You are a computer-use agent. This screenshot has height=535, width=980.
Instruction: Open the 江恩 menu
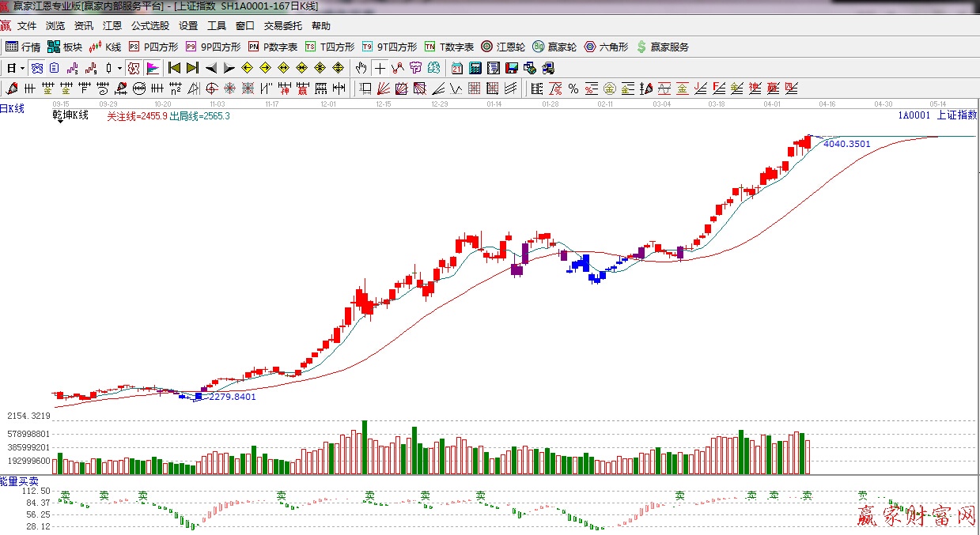coord(112,26)
